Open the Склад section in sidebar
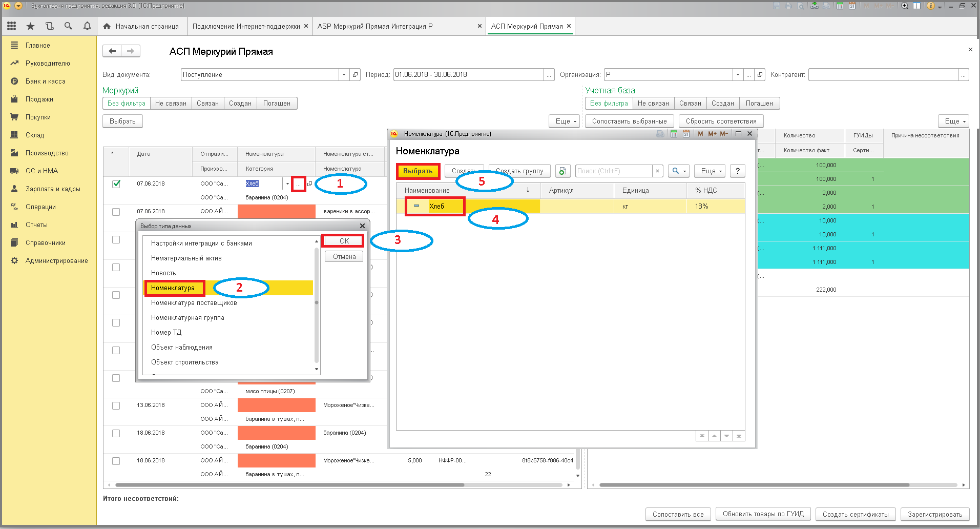The width and height of the screenshot is (980, 529). (x=35, y=135)
